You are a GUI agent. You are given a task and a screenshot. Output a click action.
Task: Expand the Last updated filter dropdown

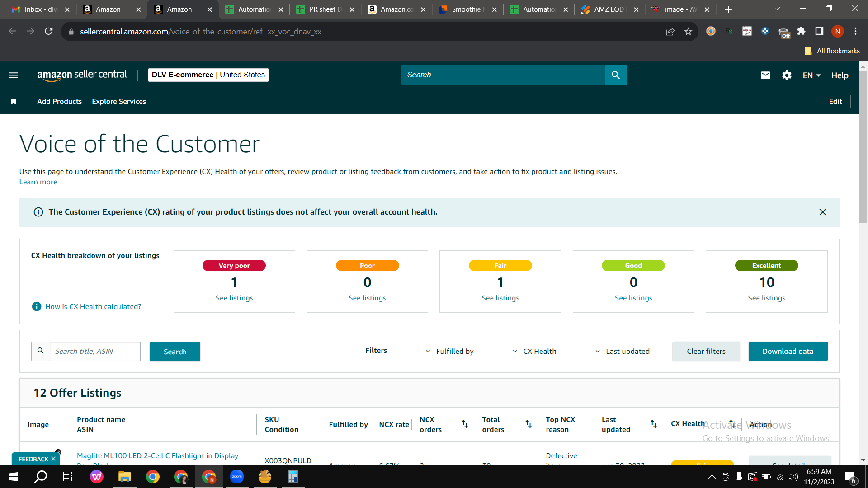(x=622, y=351)
